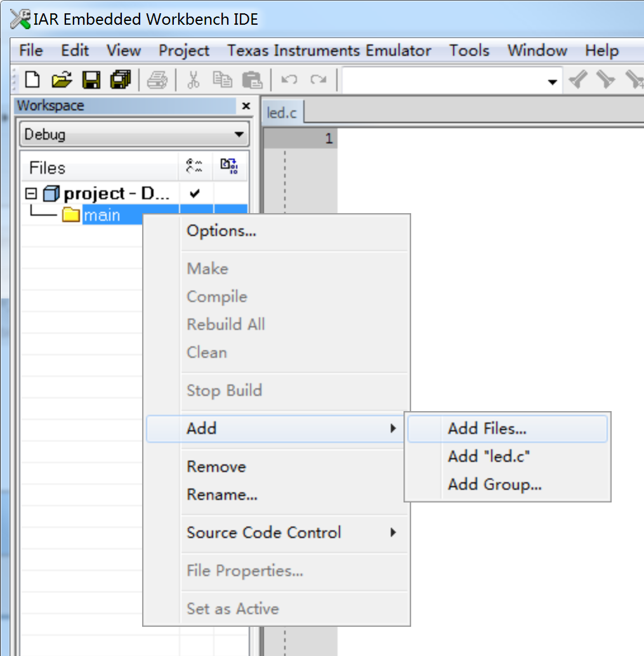This screenshot has height=656, width=644.
Task: Click the source control status column icon
Action: [x=229, y=166]
